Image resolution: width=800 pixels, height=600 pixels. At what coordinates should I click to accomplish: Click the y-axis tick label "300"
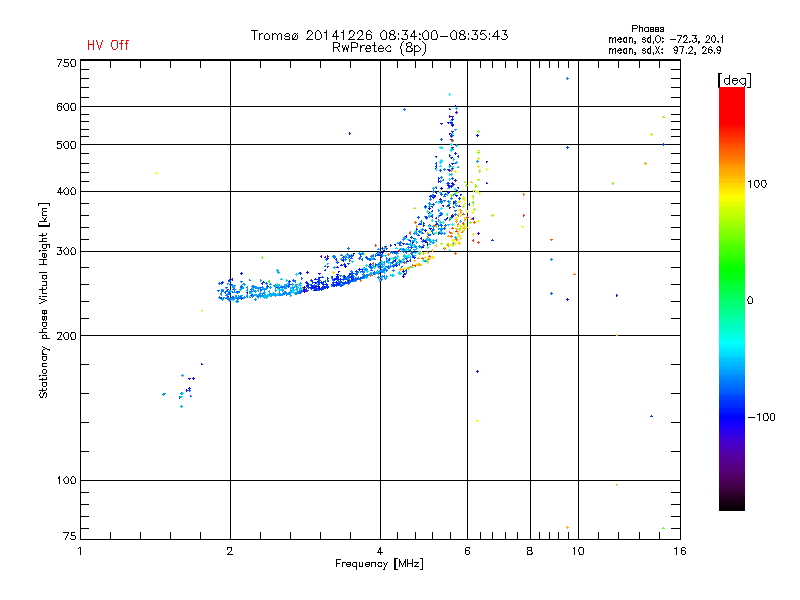click(x=66, y=252)
